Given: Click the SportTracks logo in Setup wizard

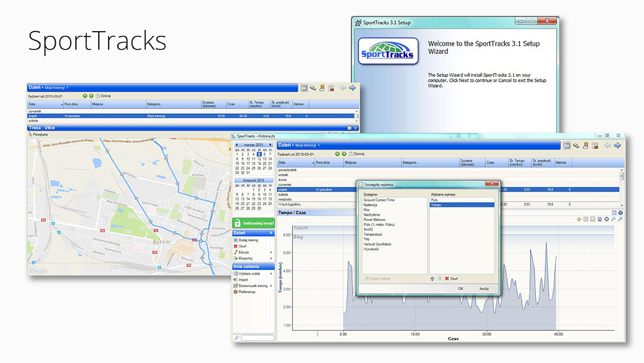Looking at the screenshot, I should pyautogui.click(x=388, y=51).
